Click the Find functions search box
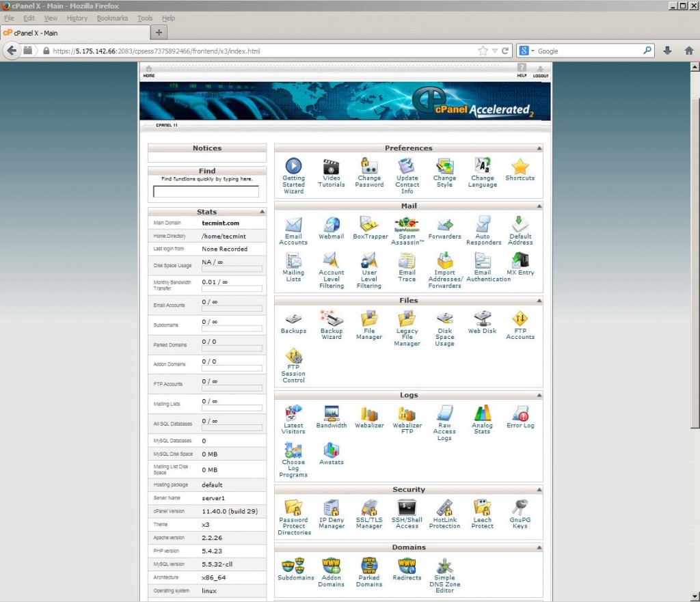The image size is (700, 602). (x=207, y=192)
